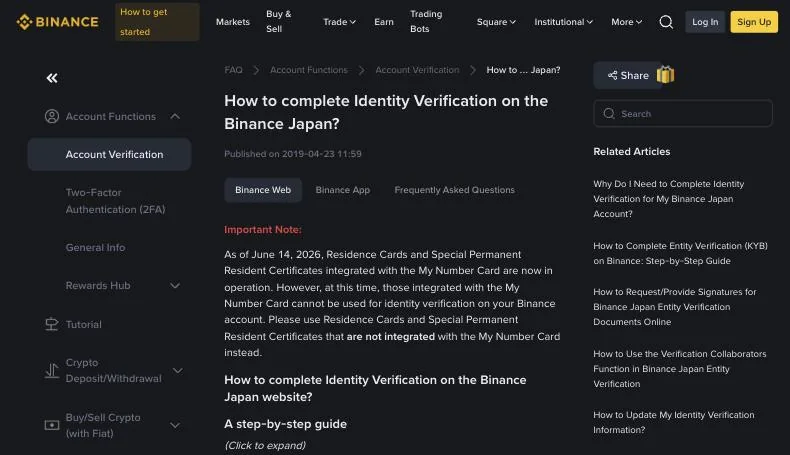
Task: Go to Earn in the top navigation
Action: coord(384,22)
